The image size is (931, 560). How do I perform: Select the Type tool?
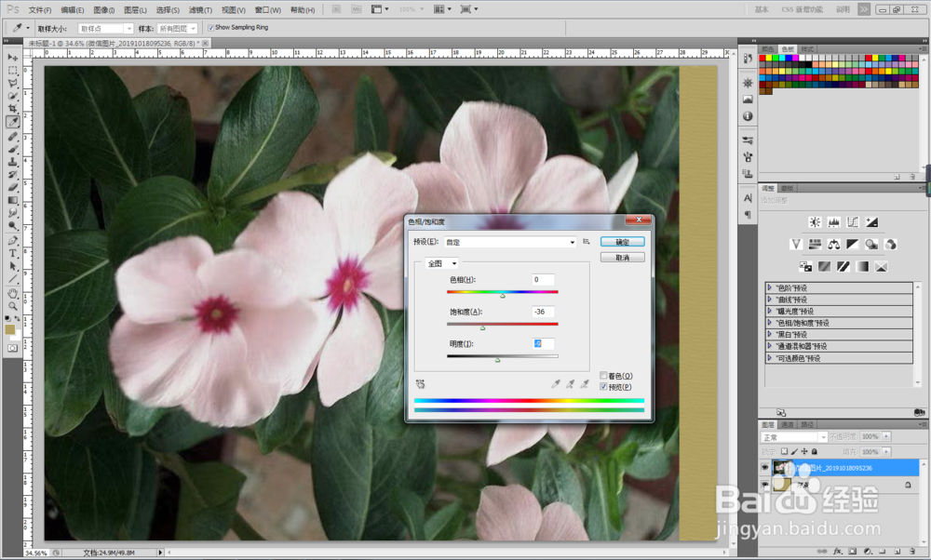click(13, 252)
